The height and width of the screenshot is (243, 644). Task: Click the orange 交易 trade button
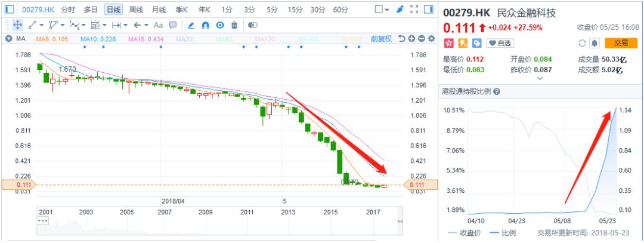621,43
